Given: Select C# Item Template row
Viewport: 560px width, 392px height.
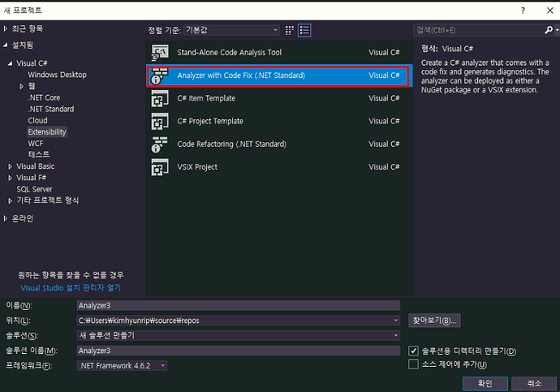Looking at the screenshot, I should click(279, 98).
